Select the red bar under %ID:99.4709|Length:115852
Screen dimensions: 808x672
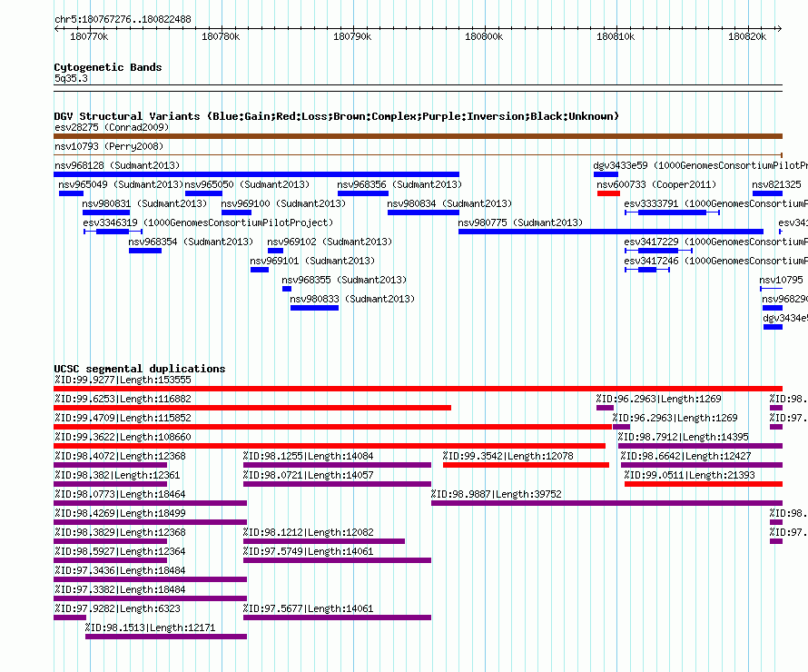click(x=332, y=427)
